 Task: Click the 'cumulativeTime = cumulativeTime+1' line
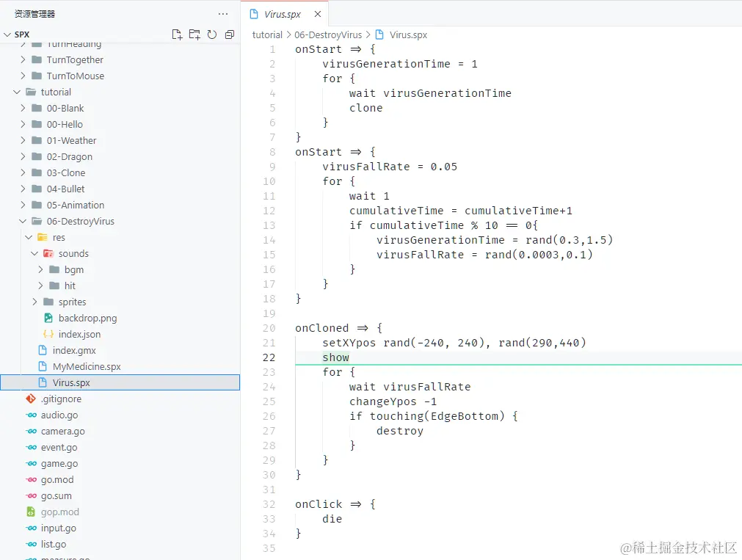(x=460, y=211)
